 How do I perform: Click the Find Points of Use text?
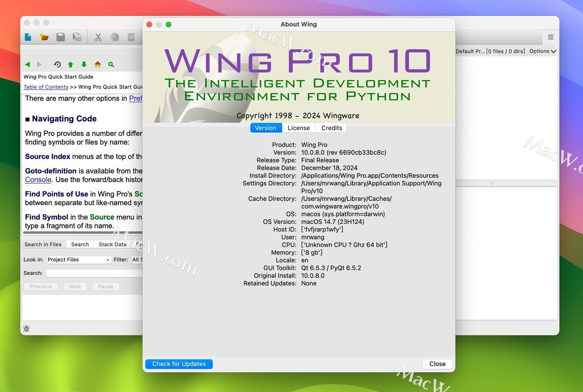(57, 194)
